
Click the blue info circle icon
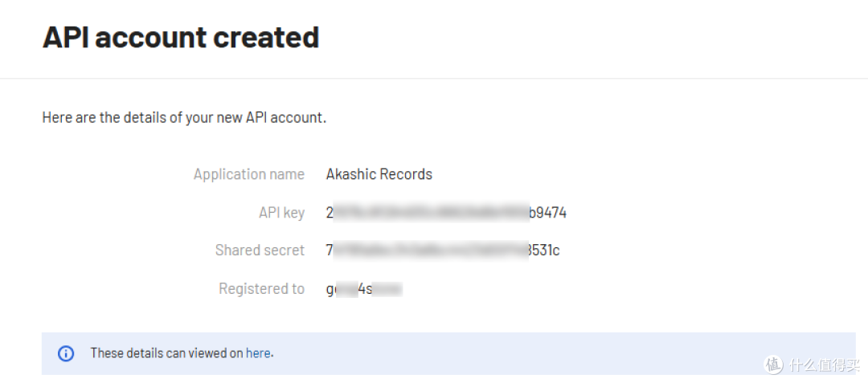[x=66, y=353]
